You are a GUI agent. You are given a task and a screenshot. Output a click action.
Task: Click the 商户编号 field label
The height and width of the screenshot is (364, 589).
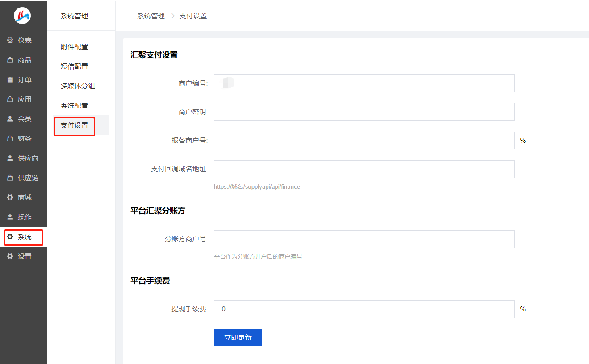(x=193, y=83)
